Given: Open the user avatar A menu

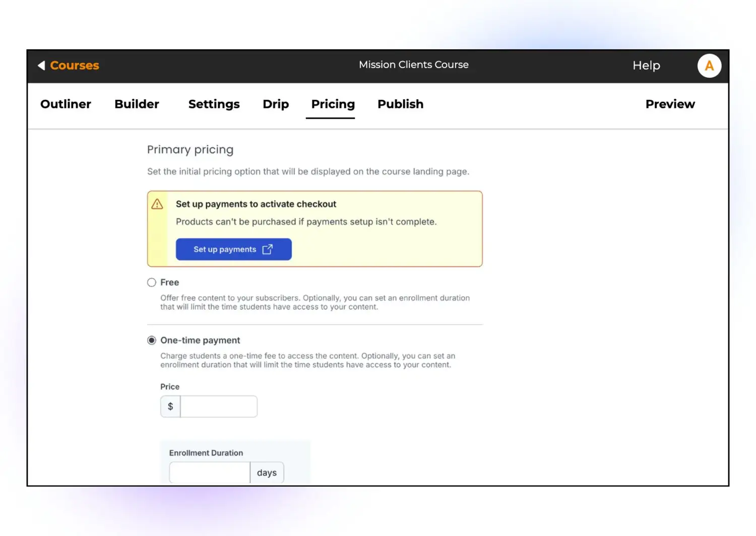Looking at the screenshot, I should click(x=709, y=65).
